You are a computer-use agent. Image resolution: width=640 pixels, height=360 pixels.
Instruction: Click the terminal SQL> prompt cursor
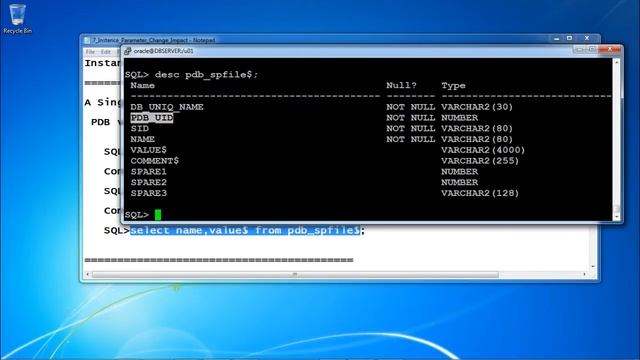tap(158, 215)
